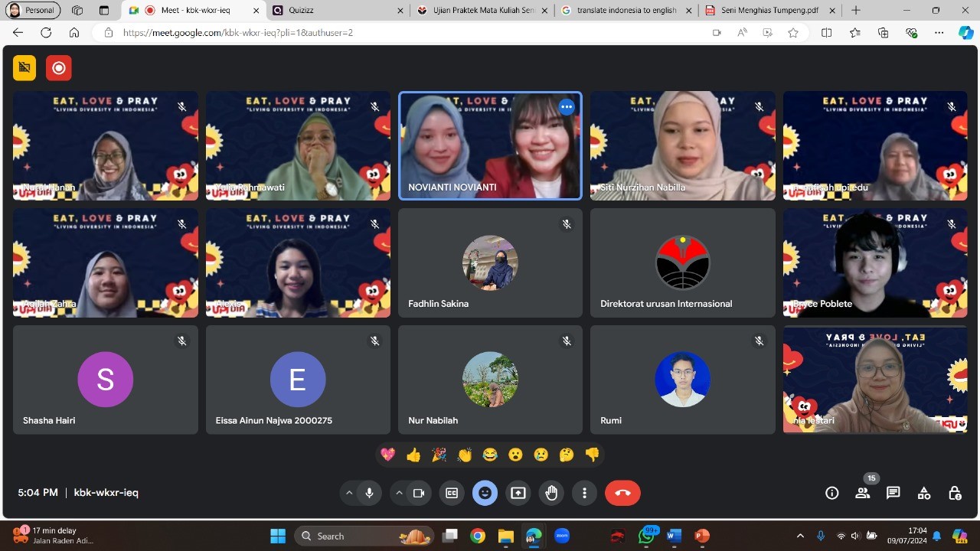Click the yellow camera-off extension button
The image size is (980, 551).
(x=24, y=68)
